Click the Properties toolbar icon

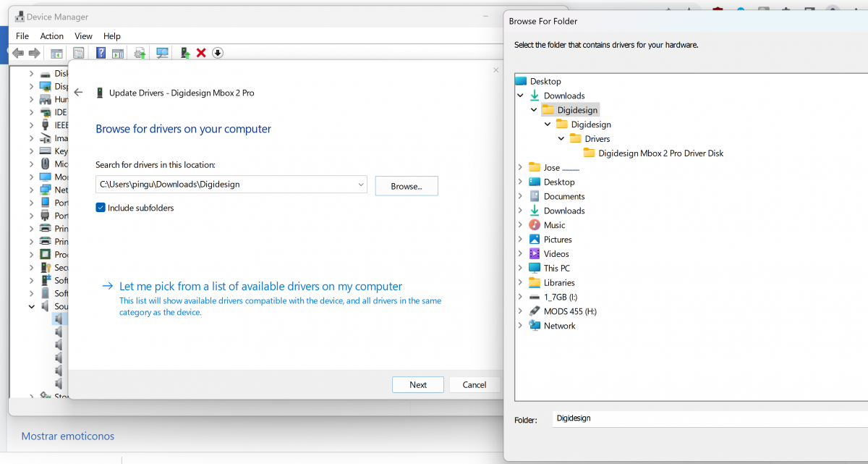(78, 52)
